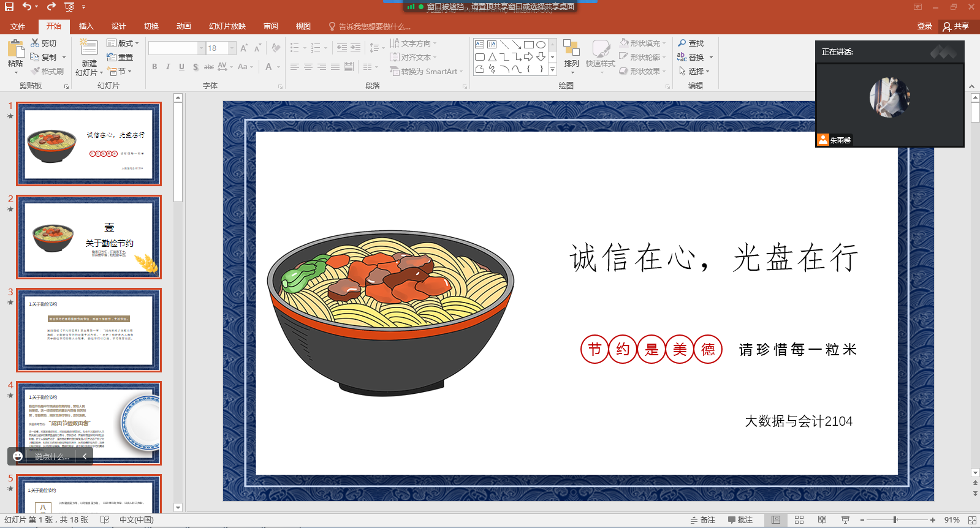Click the Save icon in quick access toolbar
Viewport: 980px width, 528px height.
tap(9, 7)
